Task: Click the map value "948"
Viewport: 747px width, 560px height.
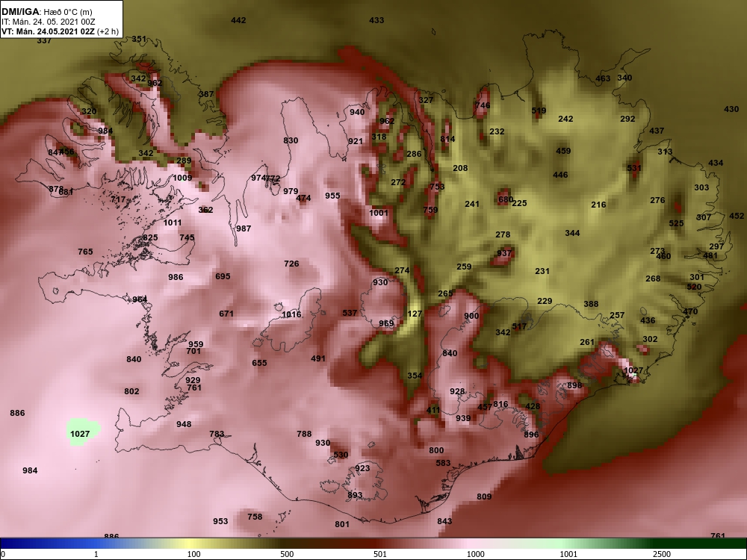Action: coord(184,424)
